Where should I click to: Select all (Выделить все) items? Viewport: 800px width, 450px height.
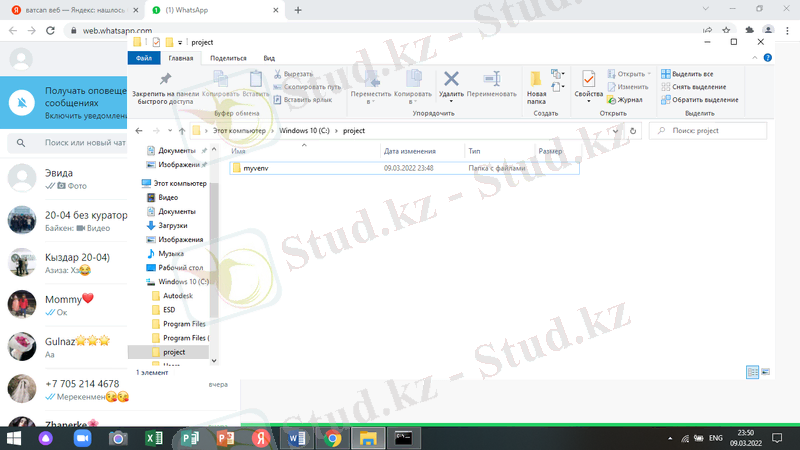click(x=687, y=74)
